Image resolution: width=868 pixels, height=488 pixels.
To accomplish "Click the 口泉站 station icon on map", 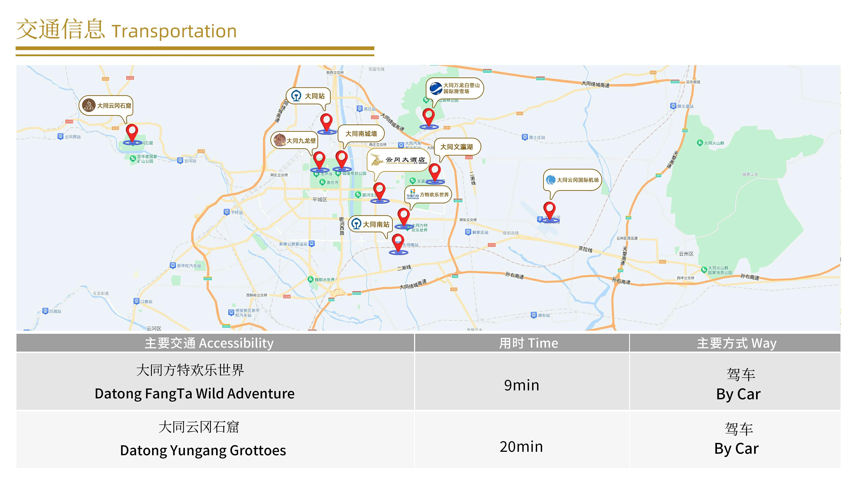I will pos(136,301).
